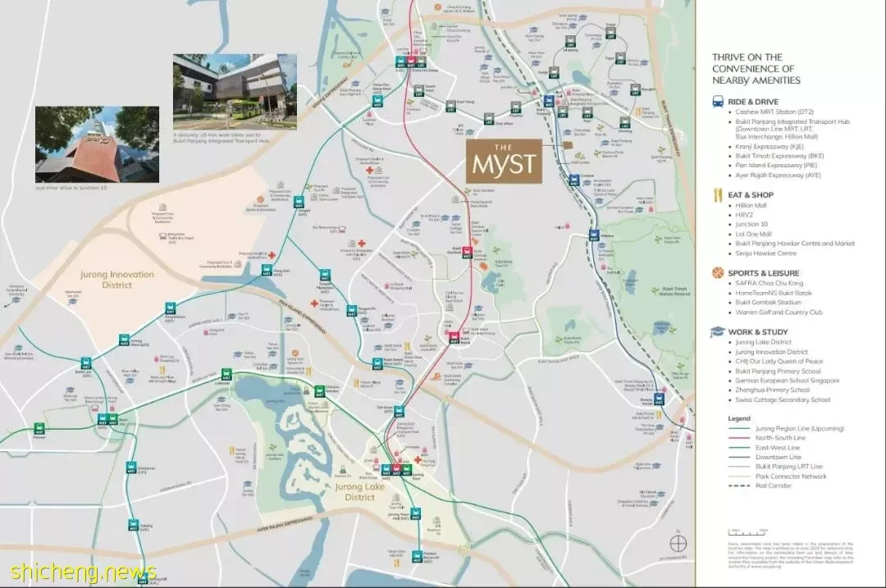Click 'Pan Island Expressway (PIE)' list item

(x=776, y=166)
